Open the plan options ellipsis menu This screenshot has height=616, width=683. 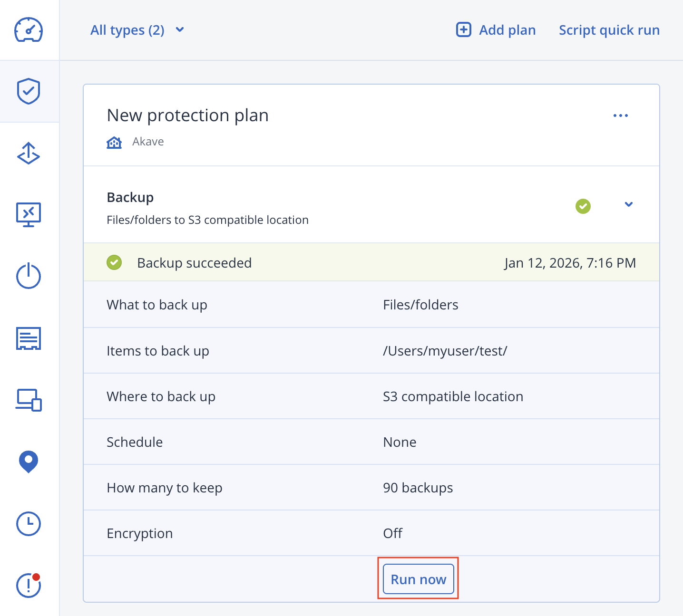(621, 115)
